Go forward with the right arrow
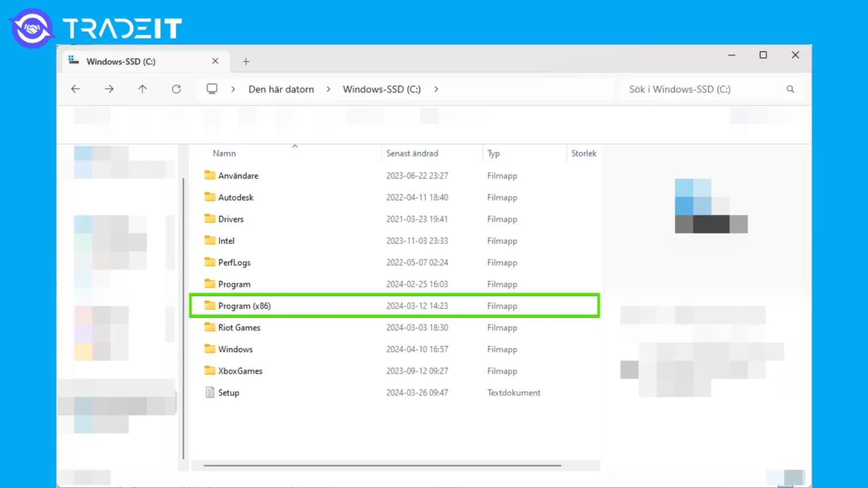868x488 pixels. 109,89
